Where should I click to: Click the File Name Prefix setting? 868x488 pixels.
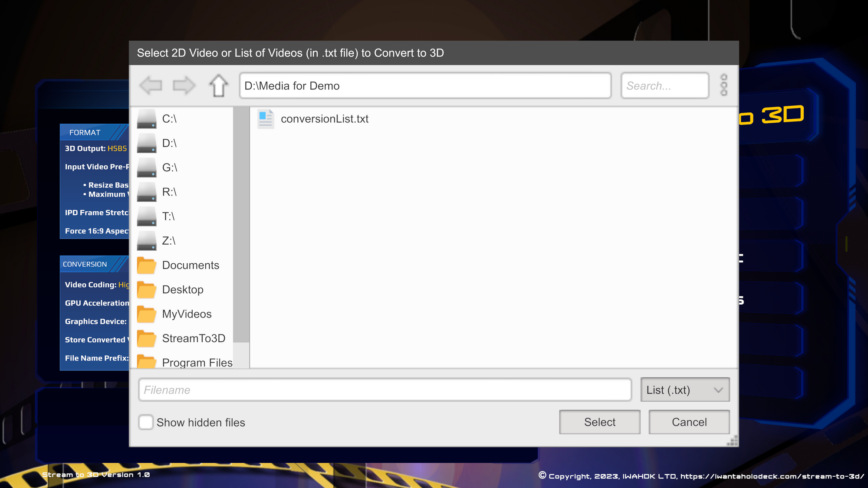(x=97, y=358)
